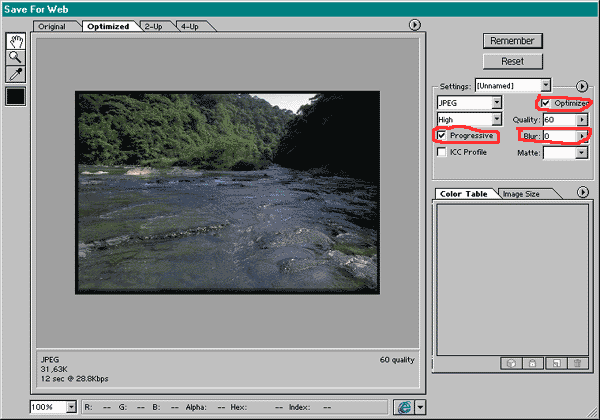Toggle the Optimized checkbox
This screenshot has width=600, height=420.
coord(545,103)
